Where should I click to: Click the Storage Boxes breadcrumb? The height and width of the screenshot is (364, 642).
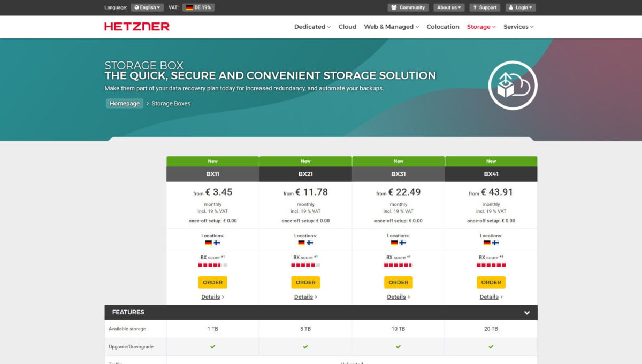point(171,104)
